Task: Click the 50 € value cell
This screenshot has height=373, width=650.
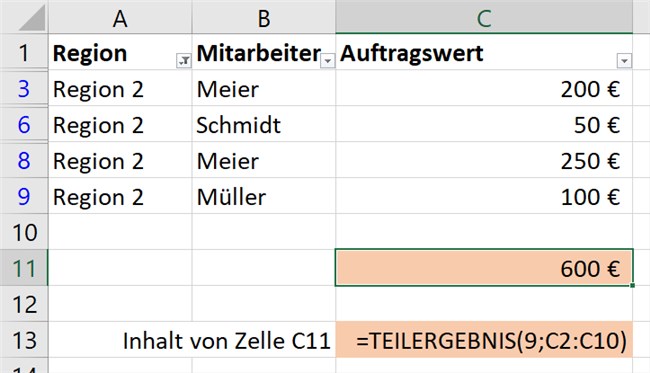Action: coord(484,124)
